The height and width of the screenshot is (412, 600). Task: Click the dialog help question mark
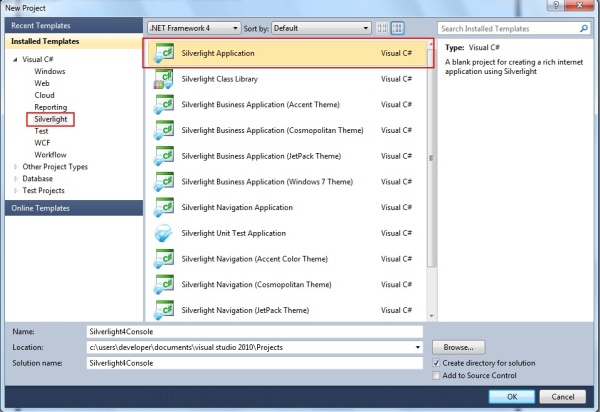click(556, 5)
